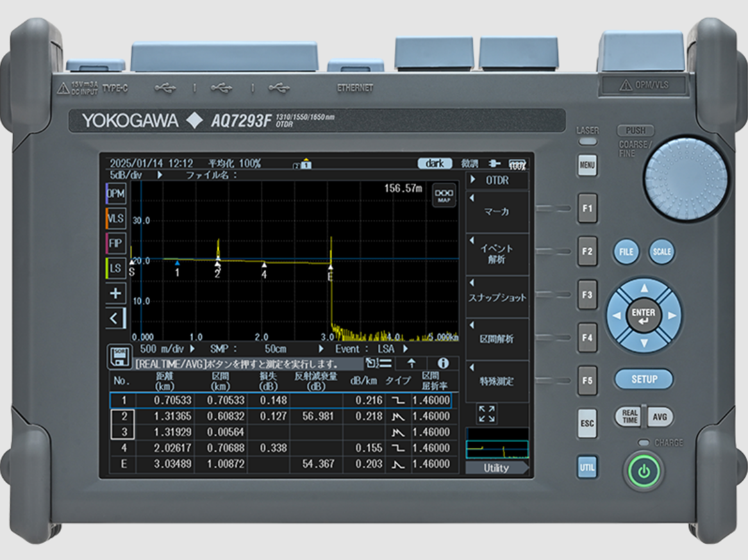Click the SETUP button
Image resolution: width=748 pixels, height=560 pixels.
click(644, 379)
